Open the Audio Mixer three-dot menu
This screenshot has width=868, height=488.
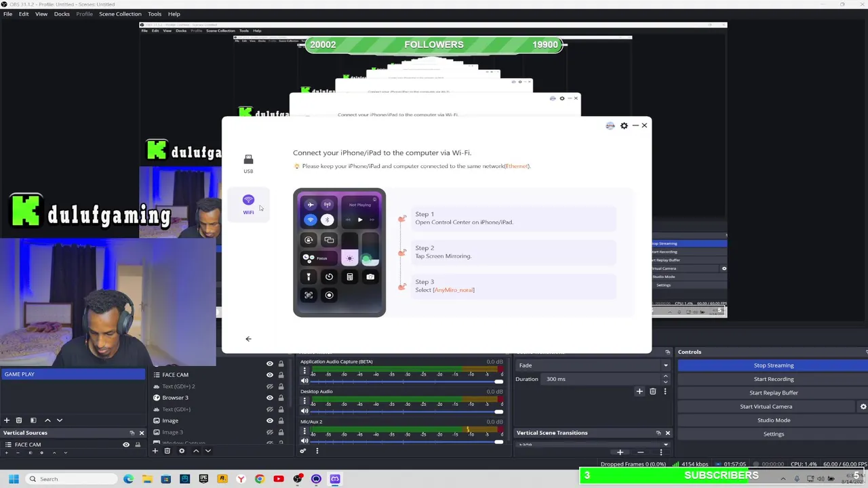[317, 451]
